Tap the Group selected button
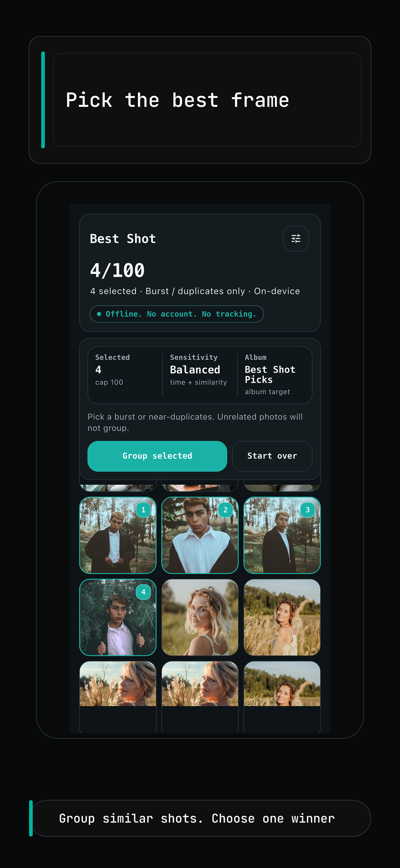The width and height of the screenshot is (400, 868). (x=157, y=456)
